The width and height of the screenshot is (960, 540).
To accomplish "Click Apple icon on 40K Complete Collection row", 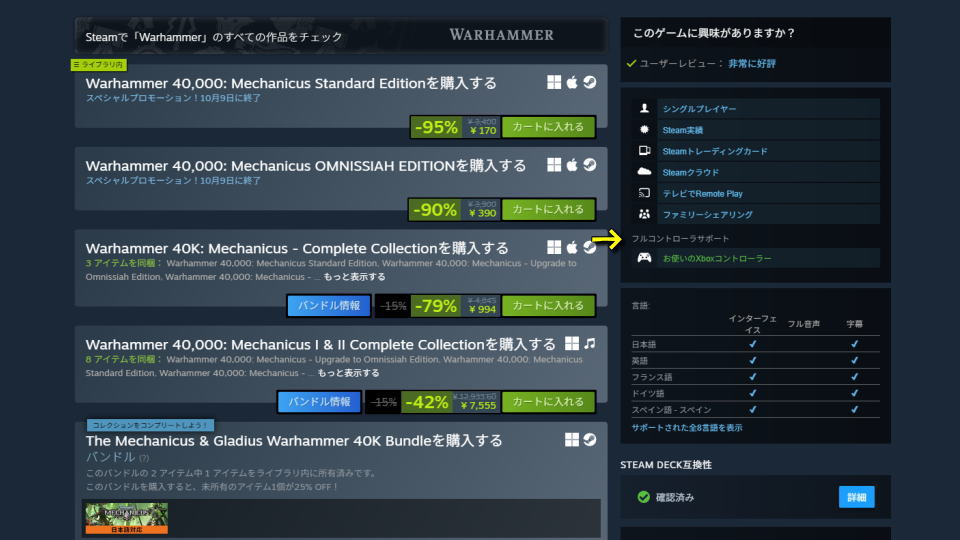I will 572,247.
